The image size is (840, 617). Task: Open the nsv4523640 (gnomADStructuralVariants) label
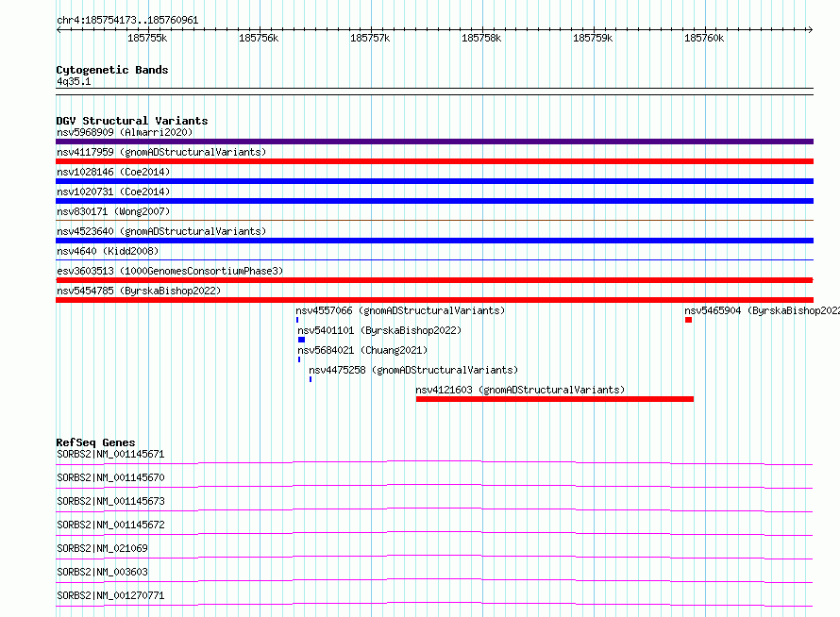[x=161, y=231]
